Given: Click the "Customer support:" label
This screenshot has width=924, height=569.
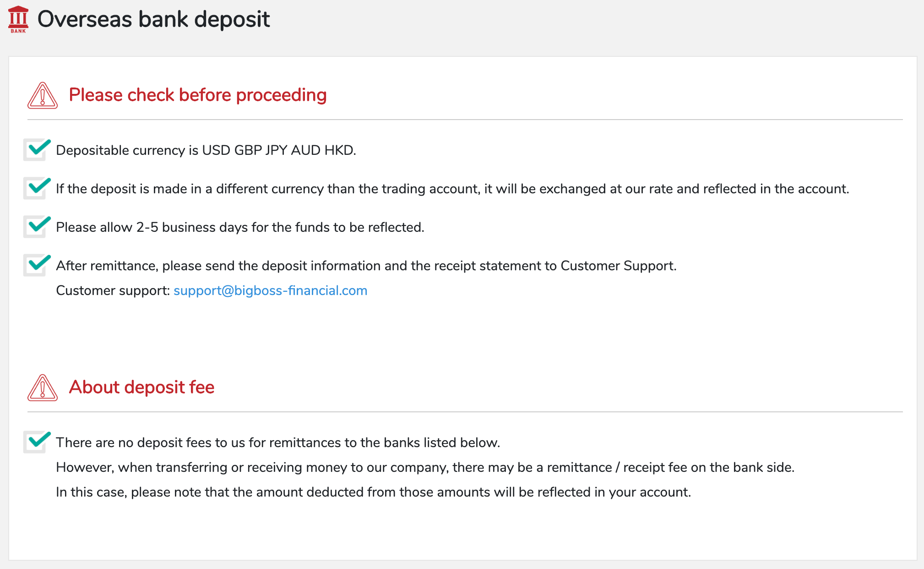Looking at the screenshot, I should (113, 290).
